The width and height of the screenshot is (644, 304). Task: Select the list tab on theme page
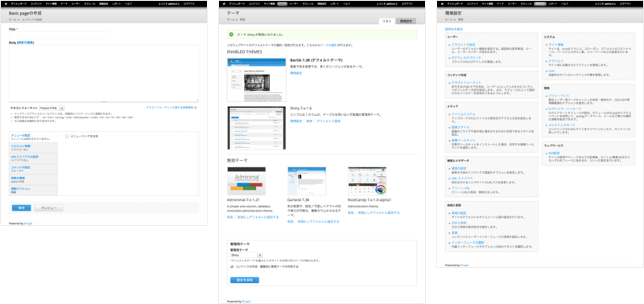[x=387, y=21]
